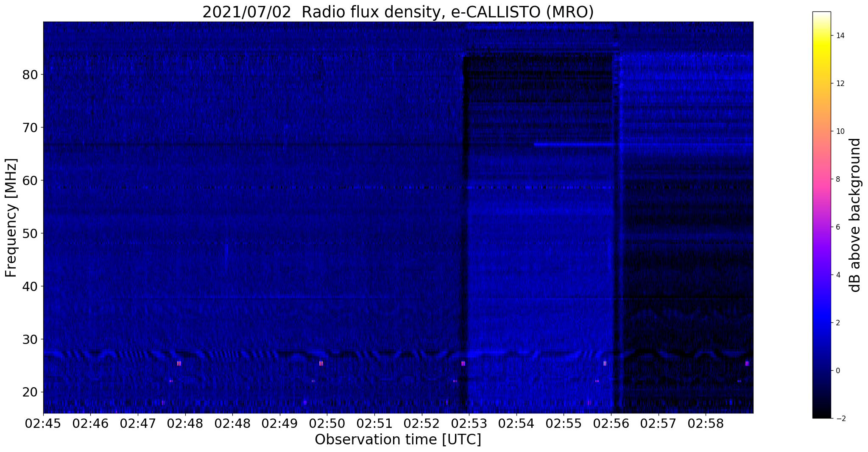Click the 02:45 time tick label
The width and height of the screenshot is (868, 452).
43,424
